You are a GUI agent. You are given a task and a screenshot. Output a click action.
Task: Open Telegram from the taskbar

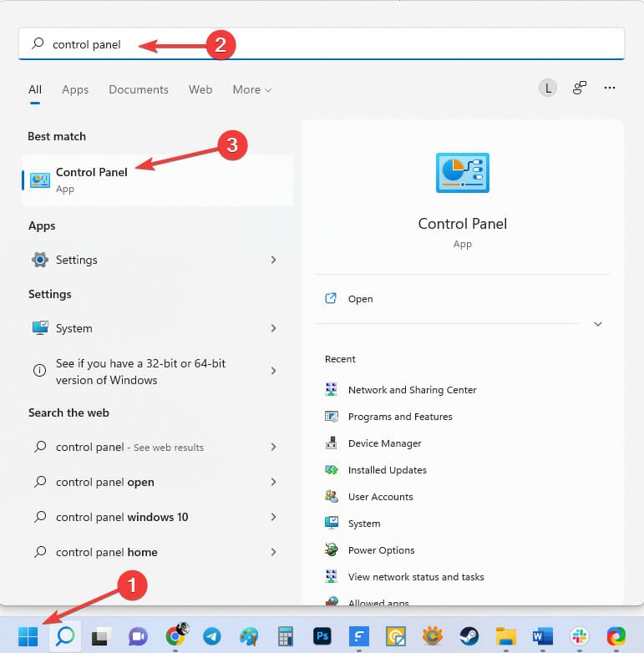click(x=212, y=636)
